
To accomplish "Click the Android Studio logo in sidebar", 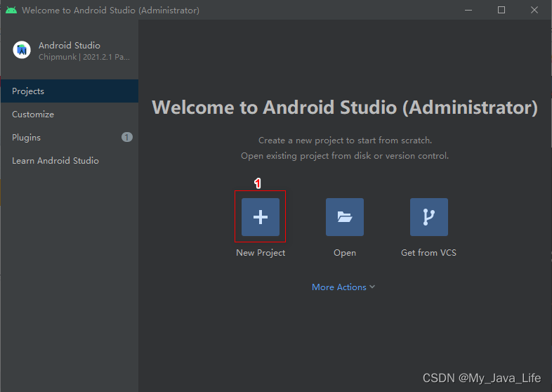I will [22, 50].
